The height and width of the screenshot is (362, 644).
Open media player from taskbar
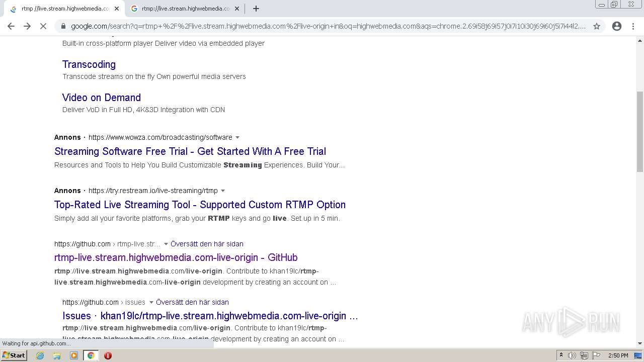tap(74, 355)
